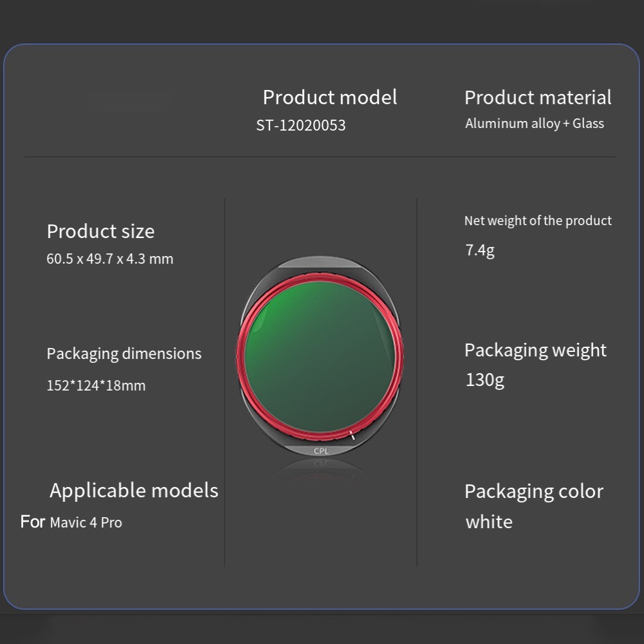The width and height of the screenshot is (644, 644).
Task: Click Aluminum alloy + Glass text
Action: coord(535,124)
